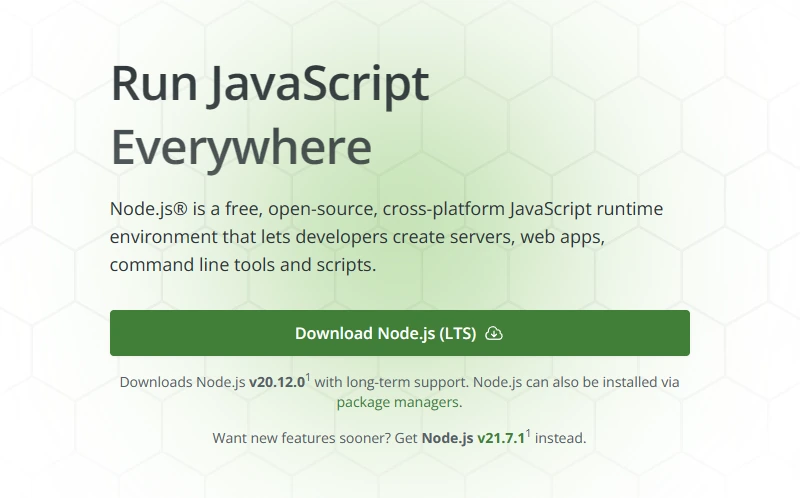Click the cloud download icon in button
Image resolution: width=800 pixels, height=498 pixels.
493,333
